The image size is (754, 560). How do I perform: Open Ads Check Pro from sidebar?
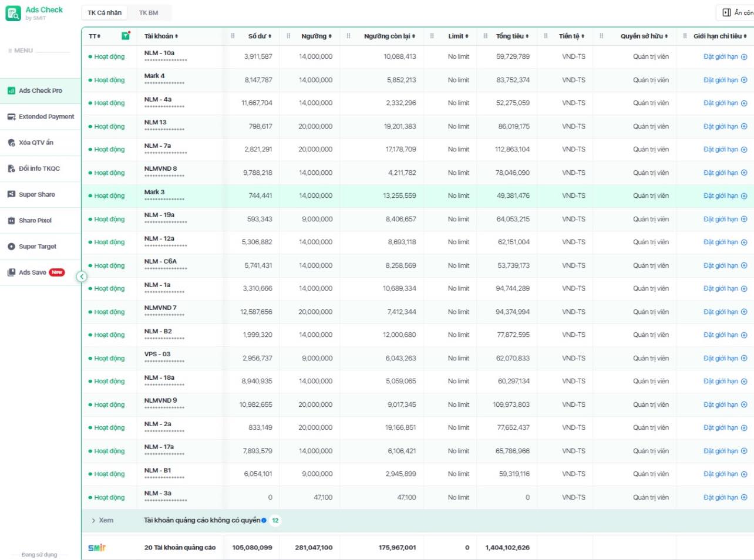click(x=40, y=90)
